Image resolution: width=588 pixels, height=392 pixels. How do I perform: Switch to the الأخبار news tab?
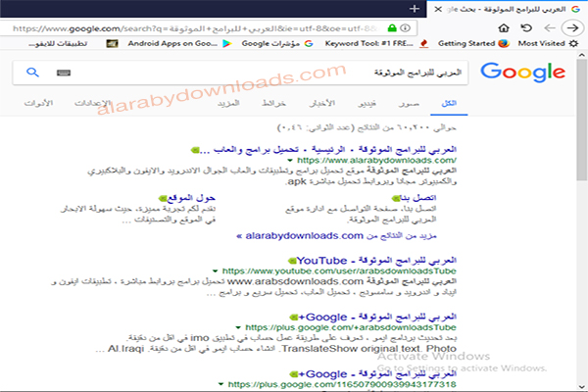pyautogui.click(x=321, y=103)
